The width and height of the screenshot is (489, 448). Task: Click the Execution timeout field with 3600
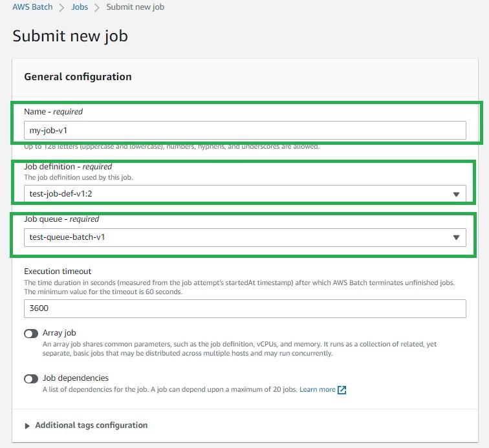click(x=244, y=308)
